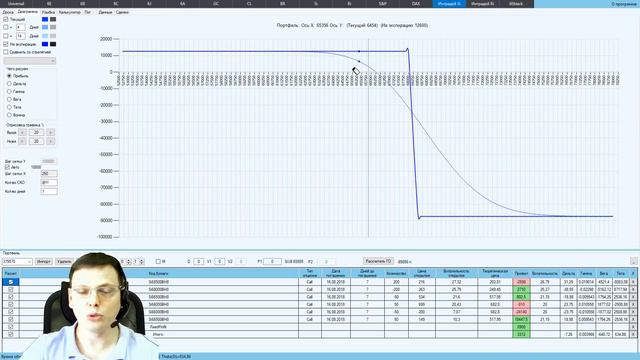Remove the fourth portfolio row via its X
This screenshot has height=360, width=640.
[633, 304]
